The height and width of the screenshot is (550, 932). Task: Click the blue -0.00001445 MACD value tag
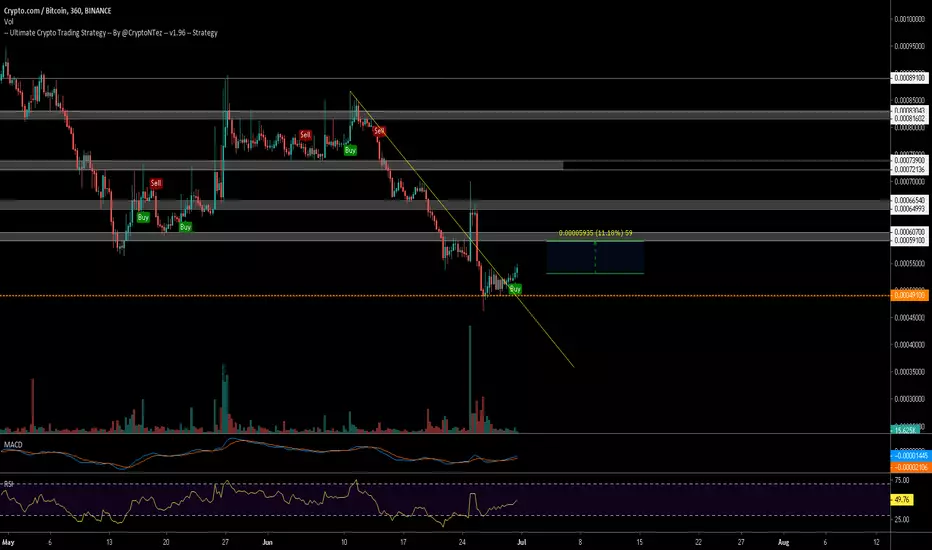pyautogui.click(x=909, y=455)
